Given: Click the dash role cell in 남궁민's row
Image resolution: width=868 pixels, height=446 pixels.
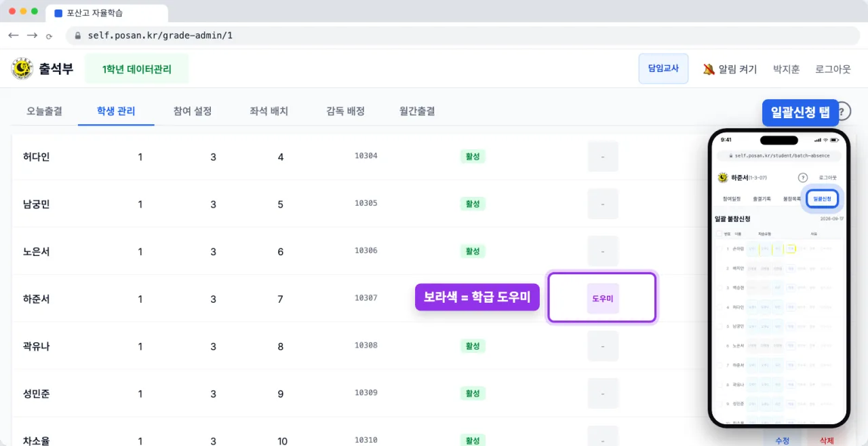Looking at the screenshot, I should click(603, 204).
